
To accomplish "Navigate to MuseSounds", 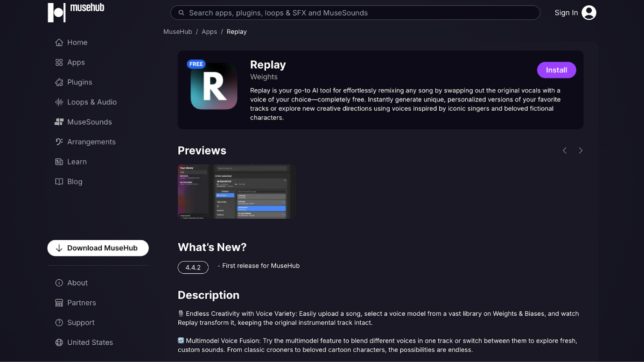I will click(90, 122).
